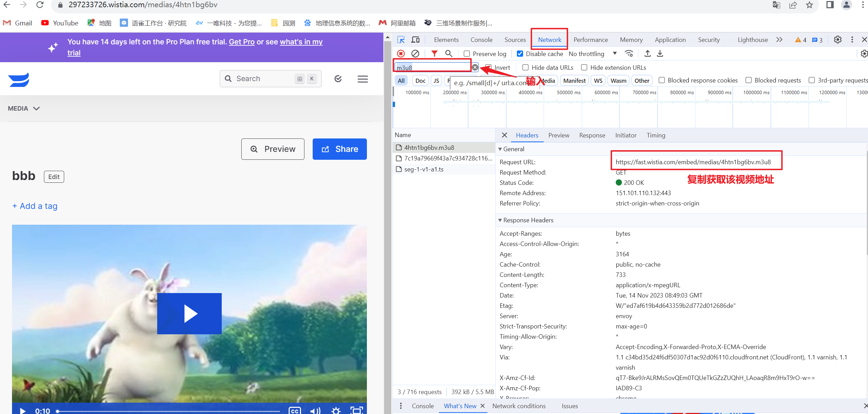
Task: Play the video with big play button
Action: pyautogui.click(x=189, y=313)
